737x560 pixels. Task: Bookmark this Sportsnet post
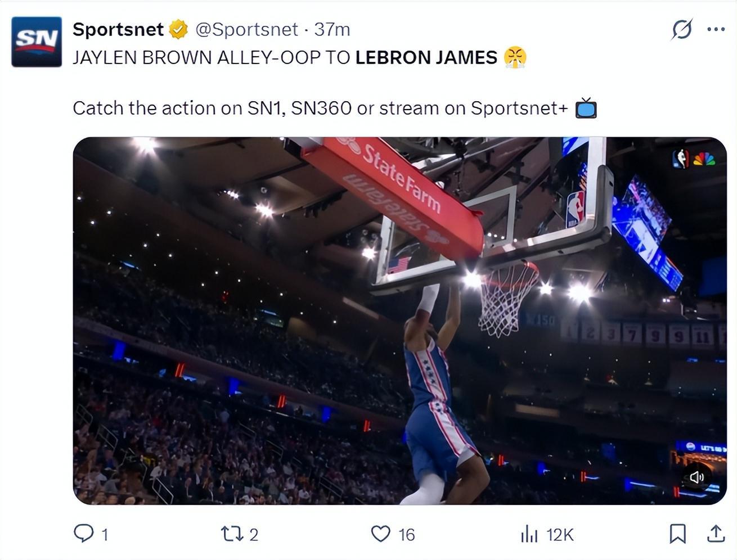677,534
